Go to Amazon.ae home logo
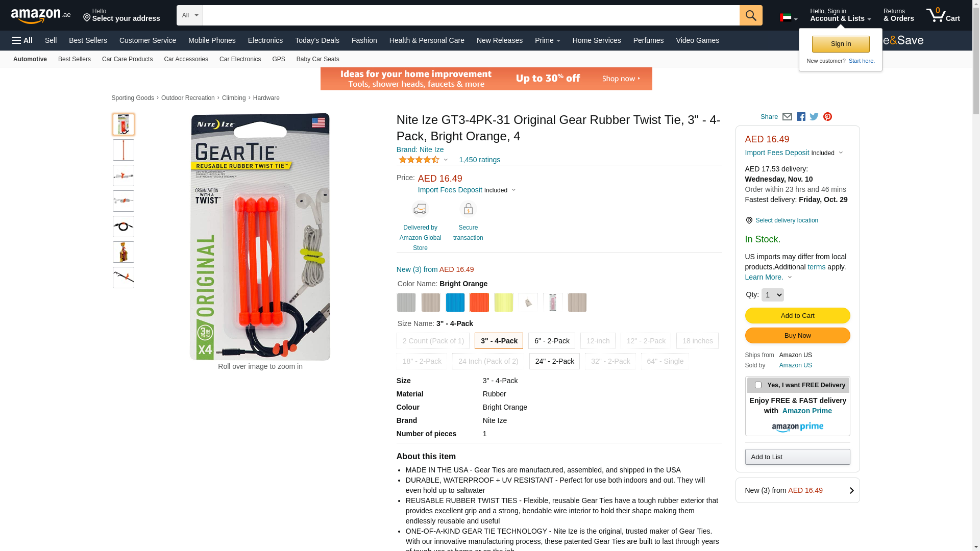The width and height of the screenshot is (980, 551). pyautogui.click(x=41, y=16)
